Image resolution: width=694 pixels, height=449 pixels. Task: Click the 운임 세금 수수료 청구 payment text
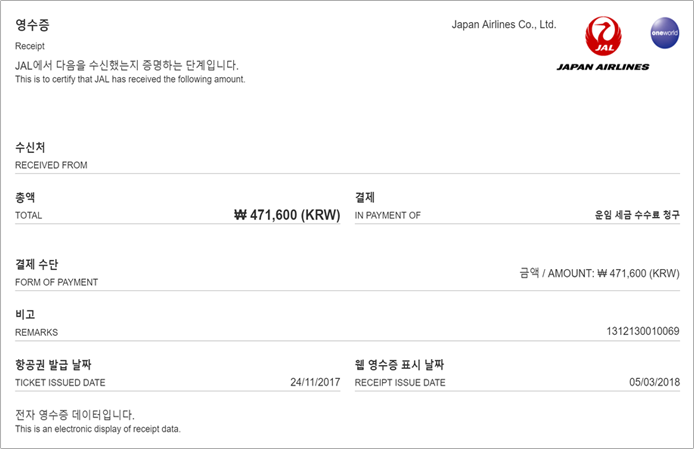point(636,214)
